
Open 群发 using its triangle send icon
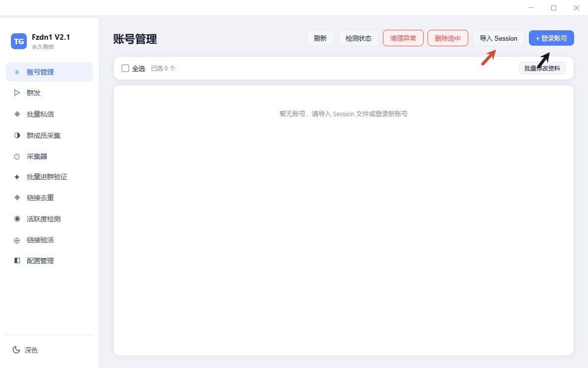(x=16, y=92)
